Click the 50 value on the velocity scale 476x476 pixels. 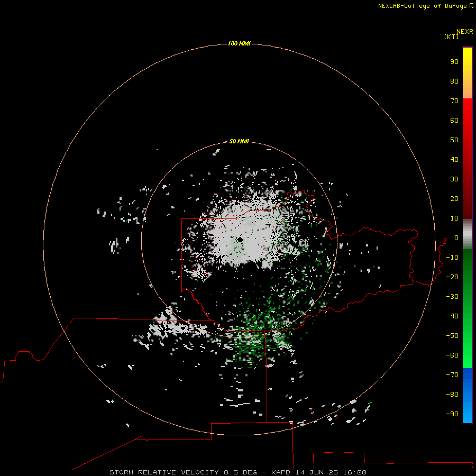[x=454, y=140]
